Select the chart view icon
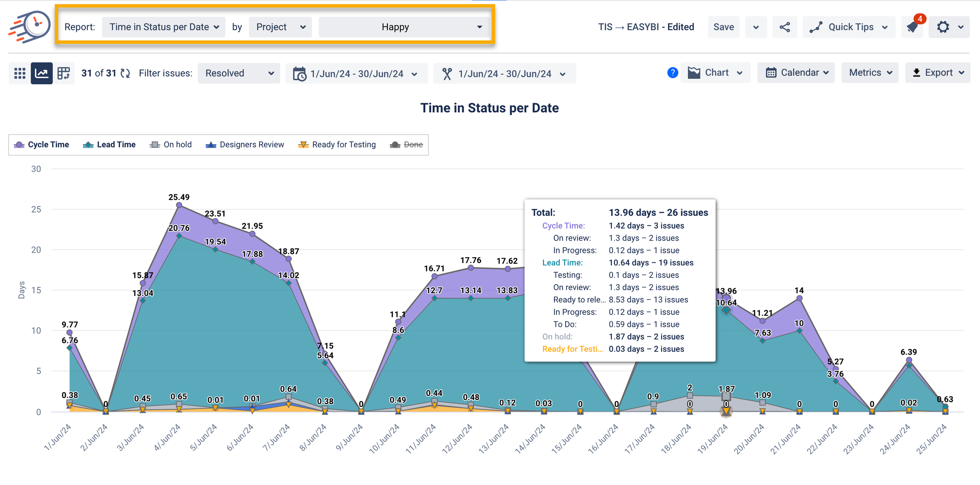This screenshot has height=485, width=980. click(x=42, y=73)
